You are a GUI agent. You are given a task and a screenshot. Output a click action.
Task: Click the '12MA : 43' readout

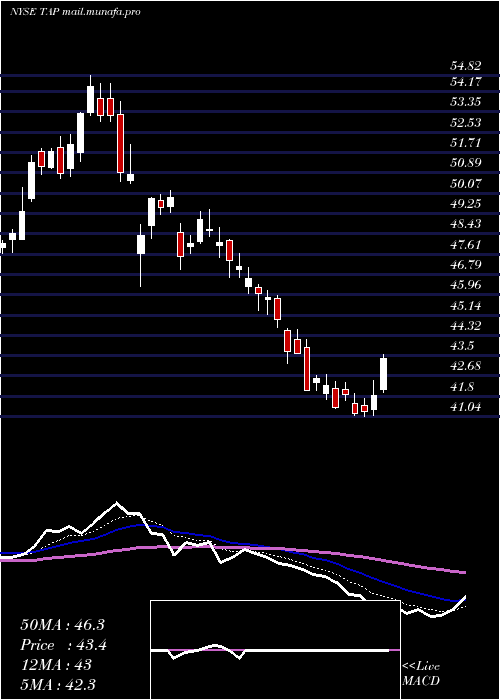click(56, 665)
